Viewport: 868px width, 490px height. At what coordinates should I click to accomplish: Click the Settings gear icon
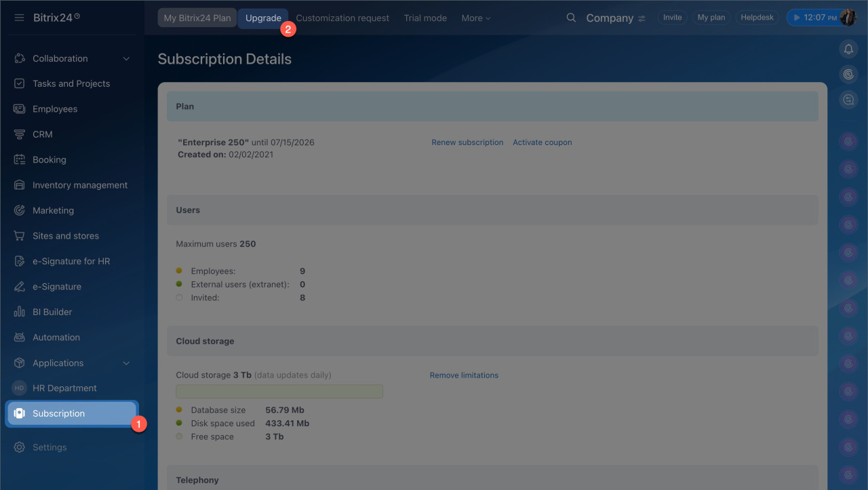pos(20,447)
